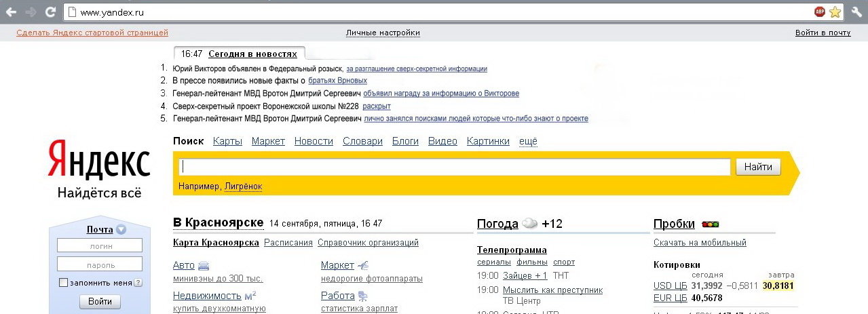The height and width of the screenshot is (314, 868).
Task: Open the раскрыт news link
Action: tap(377, 106)
